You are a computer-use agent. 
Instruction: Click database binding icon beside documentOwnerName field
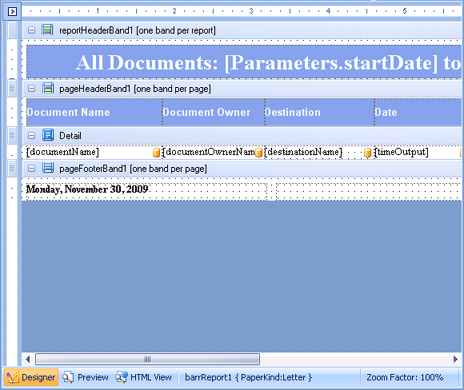click(x=258, y=153)
